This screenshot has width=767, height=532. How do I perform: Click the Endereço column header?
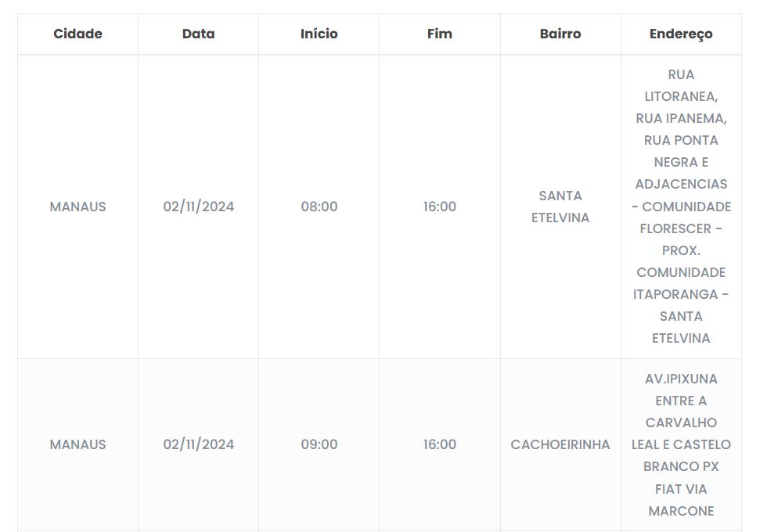pos(681,34)
